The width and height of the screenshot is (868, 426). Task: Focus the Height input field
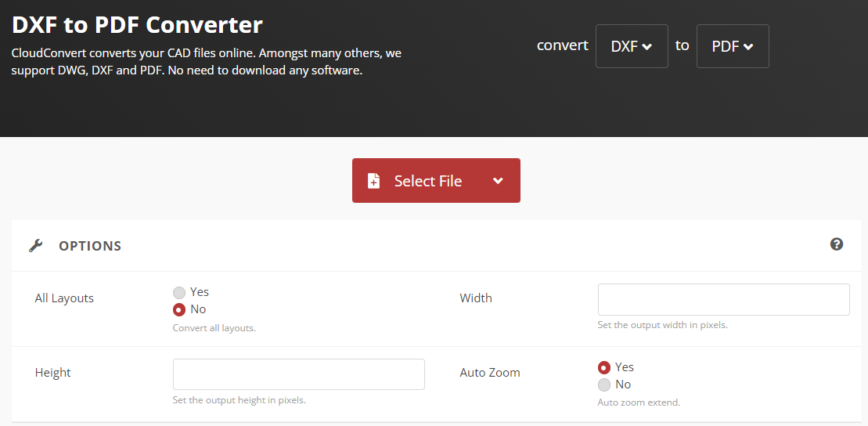(x=299, y=374)
